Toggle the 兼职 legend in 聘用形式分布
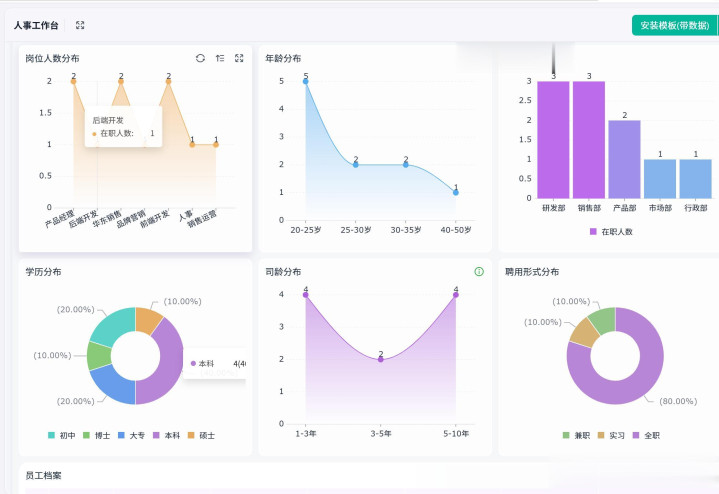Viewport: 719px width, 494px height. [576, 435]
